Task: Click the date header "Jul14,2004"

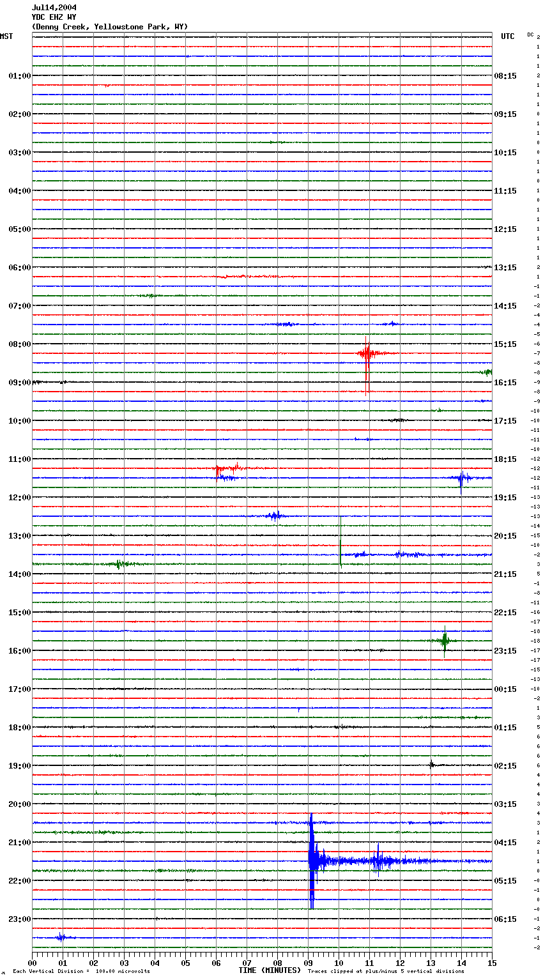Action: point(54,8)
